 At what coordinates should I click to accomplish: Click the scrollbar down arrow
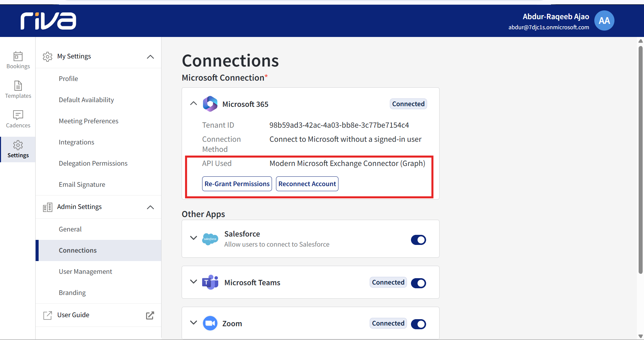click(x=640, y=336)
